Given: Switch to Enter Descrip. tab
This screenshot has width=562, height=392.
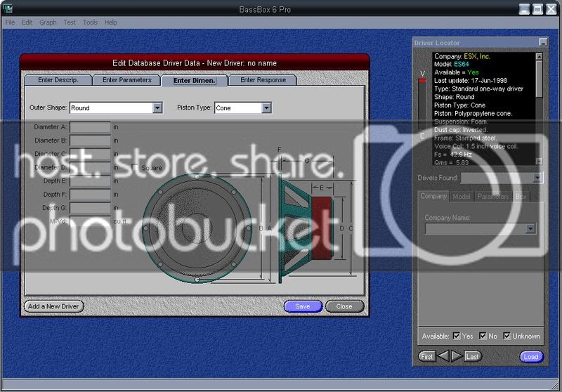Looking at the screenshot, I should click(x=58, y=80).
